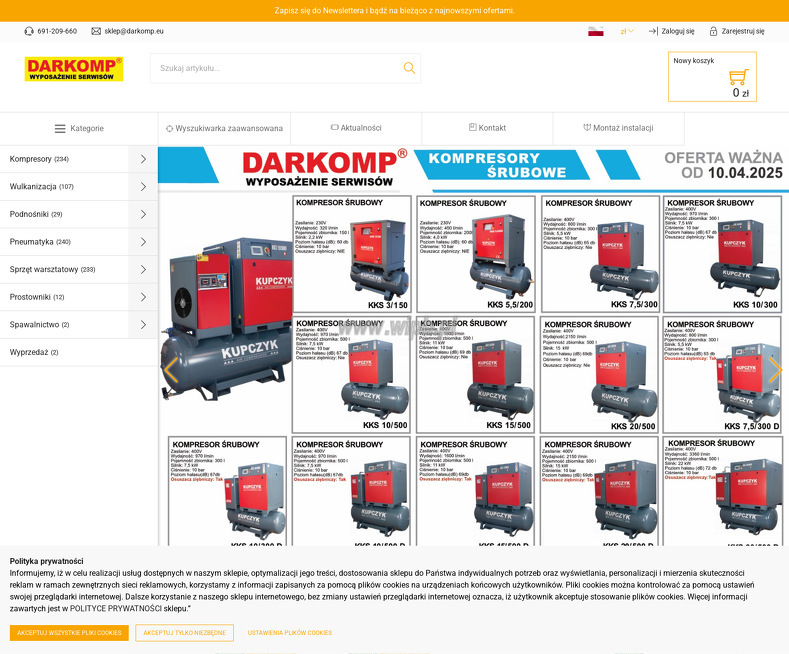Screen dimensions: 789x654
Task: Click the 691-209-660 phone number
Action: pos(57,31)
